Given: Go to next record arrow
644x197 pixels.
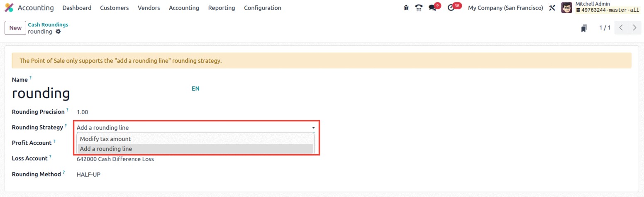Looking at the screenshot, I should (634, 28).
